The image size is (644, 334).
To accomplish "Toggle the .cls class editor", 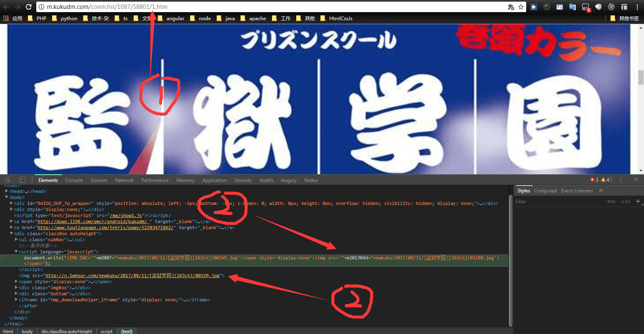I will [625, 201].
